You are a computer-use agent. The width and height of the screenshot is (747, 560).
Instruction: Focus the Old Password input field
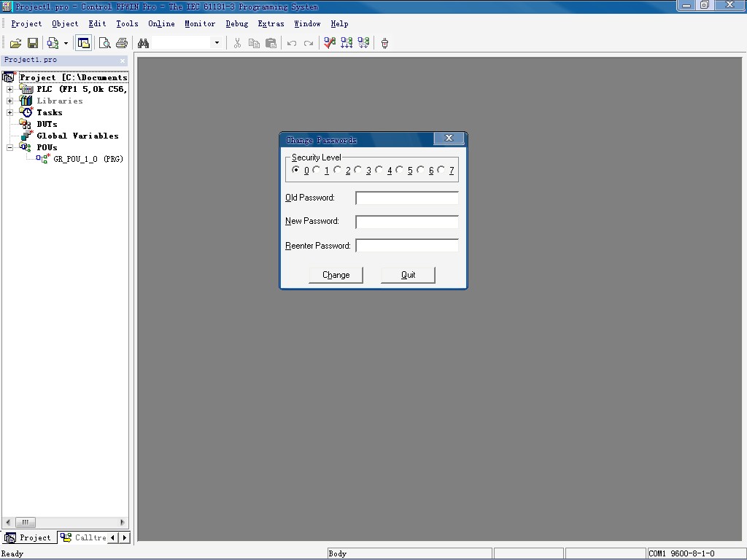click(x=406, y=198)
